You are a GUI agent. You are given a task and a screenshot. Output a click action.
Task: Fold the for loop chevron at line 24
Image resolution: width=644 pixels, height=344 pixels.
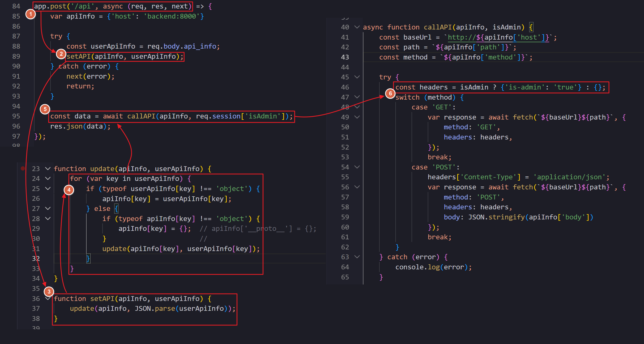point(48,179)
